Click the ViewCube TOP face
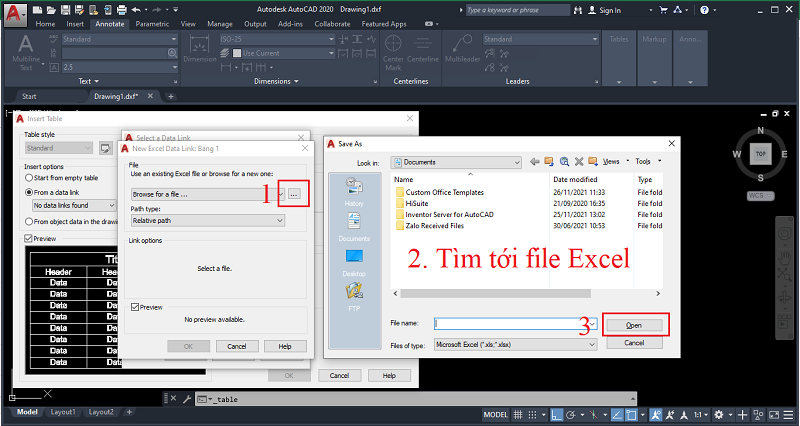This screenshot has height=426, width=800. [x=761, y=154]
